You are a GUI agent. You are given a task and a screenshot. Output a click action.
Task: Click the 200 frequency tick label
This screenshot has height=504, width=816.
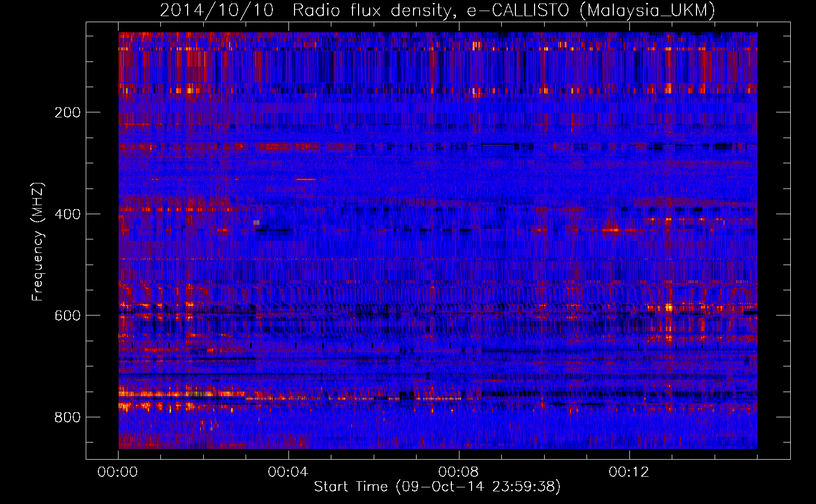(67, 112)
